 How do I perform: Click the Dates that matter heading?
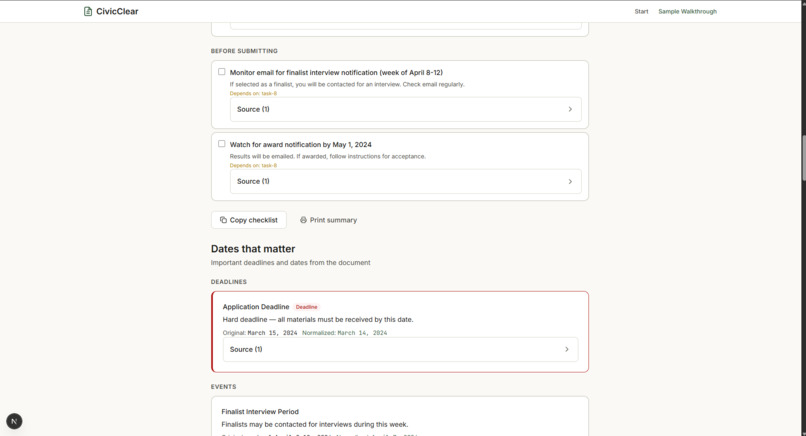pyautogui.click(x=253, y=249)
